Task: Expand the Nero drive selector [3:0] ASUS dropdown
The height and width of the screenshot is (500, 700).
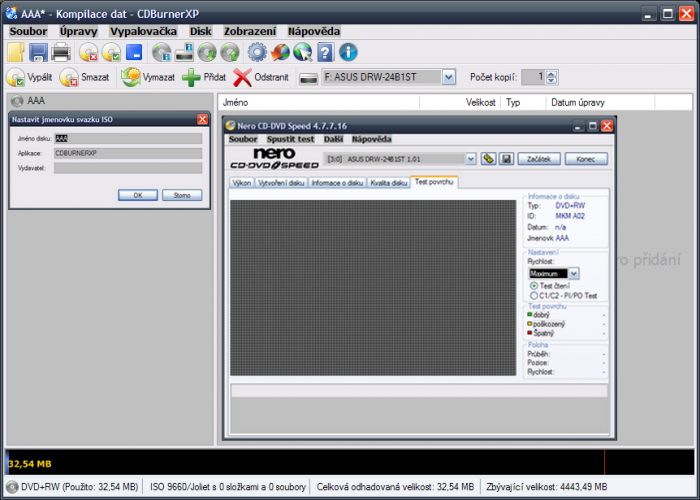Action: [471, 158]
